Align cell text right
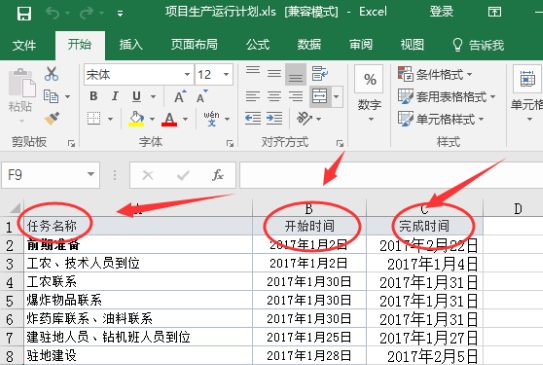The height and width of the screenshot is (365, 543). click(x=295, y=96)
